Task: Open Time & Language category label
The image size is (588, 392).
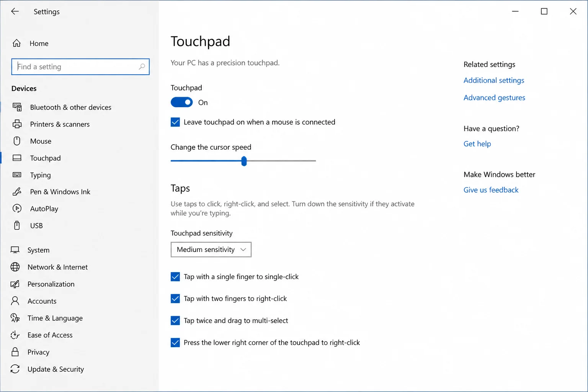Action: point(55,318)
